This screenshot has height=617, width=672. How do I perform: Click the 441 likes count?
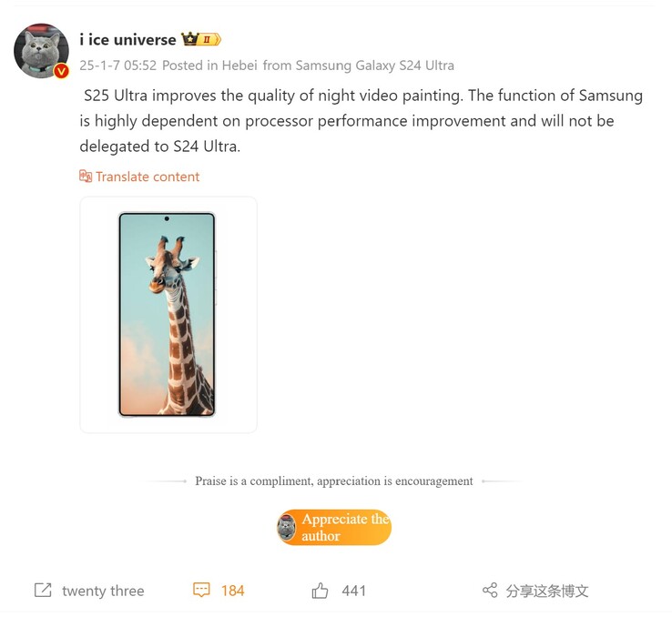pyautogui.click(x=353, y=591)
